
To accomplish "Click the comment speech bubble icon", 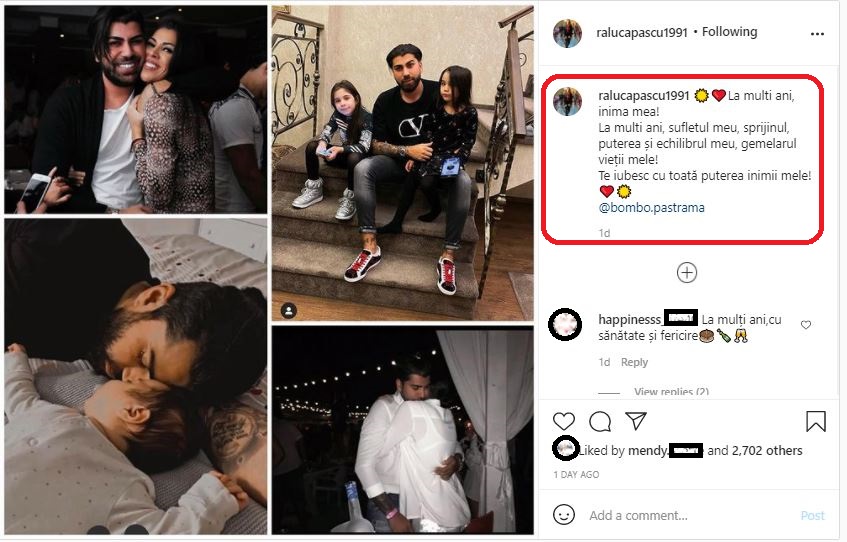I will [x=600, y=421].
